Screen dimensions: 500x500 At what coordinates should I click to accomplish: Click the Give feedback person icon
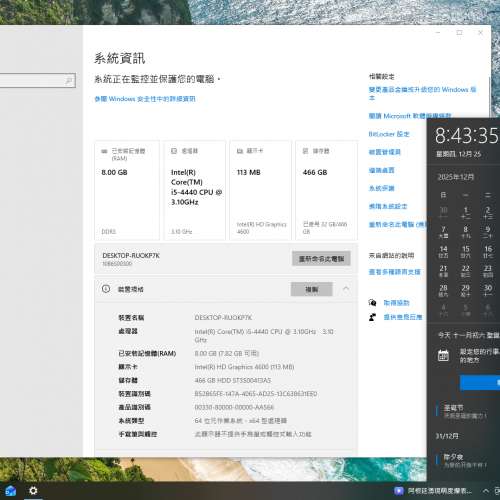point(373,317)
